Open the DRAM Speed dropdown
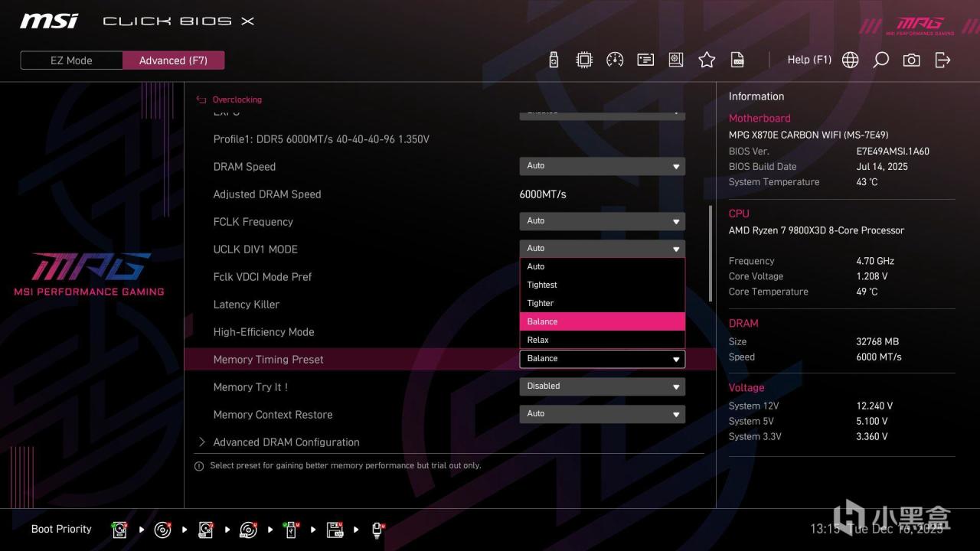This screenshot has width=980, height=551. [x=602, y=166]
